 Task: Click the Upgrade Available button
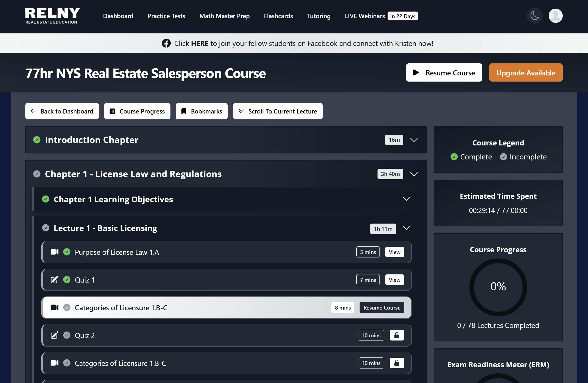coord(526,73)
